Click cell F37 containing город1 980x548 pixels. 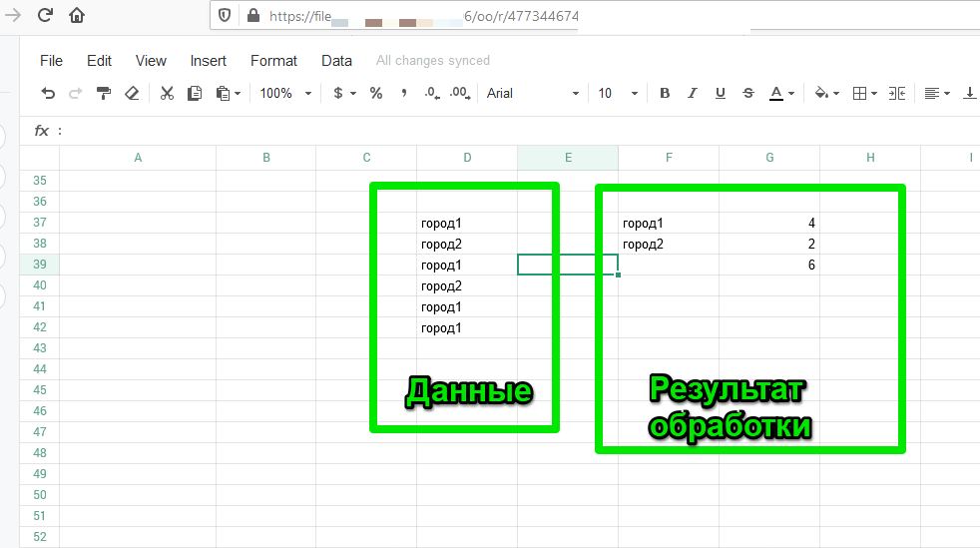tap(669, 223)
